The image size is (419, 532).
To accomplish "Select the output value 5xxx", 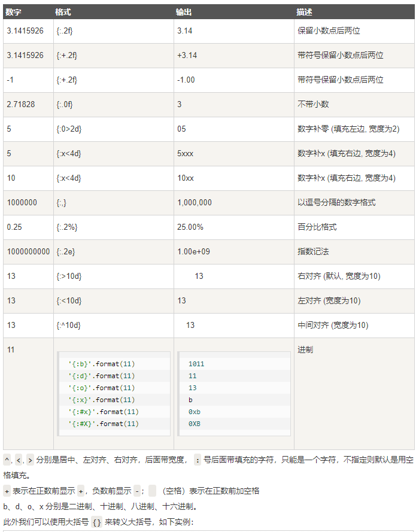I will pos(185,154).
